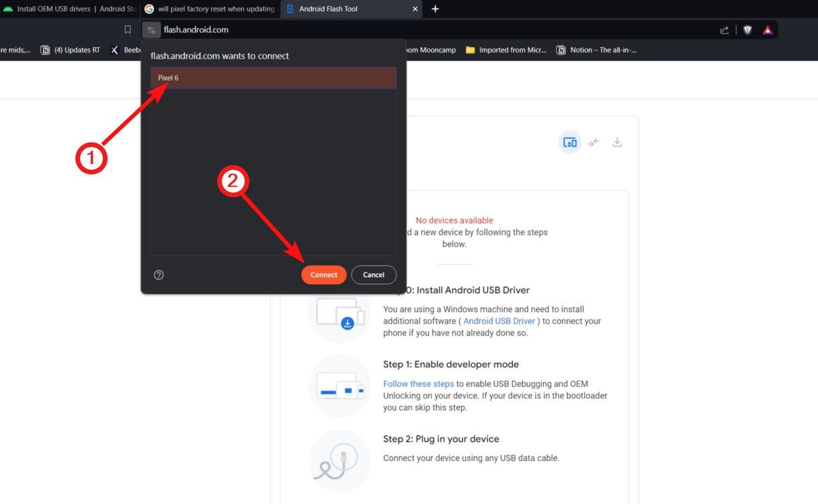The height and width of the screenshot is (504, 818).
Task: Open site settings icon beside flash.android.com
Action: (x=151, y=30)
